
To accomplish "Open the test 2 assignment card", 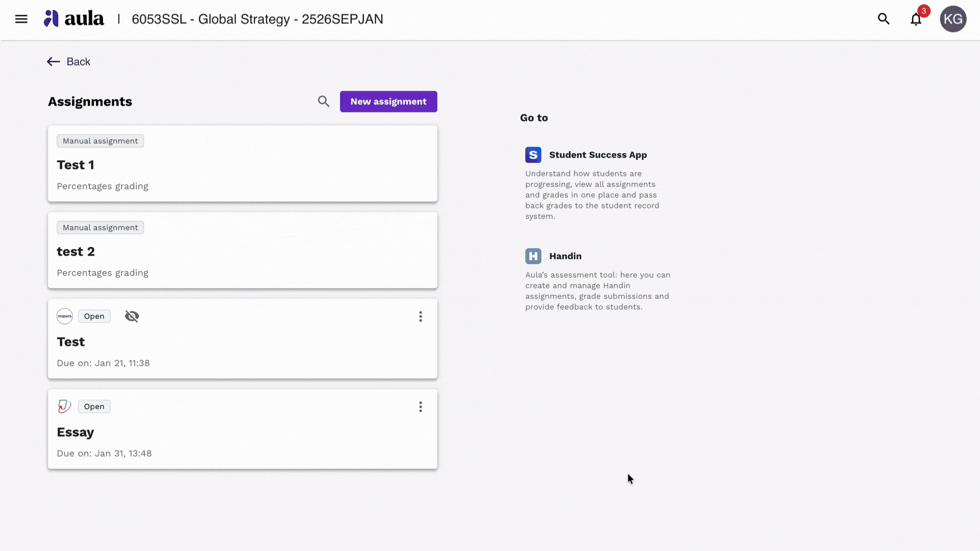I will (x=242, y=251).
